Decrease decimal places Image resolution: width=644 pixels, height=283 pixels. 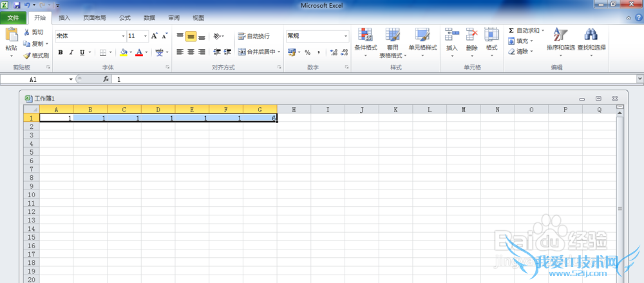click(344, 52)
